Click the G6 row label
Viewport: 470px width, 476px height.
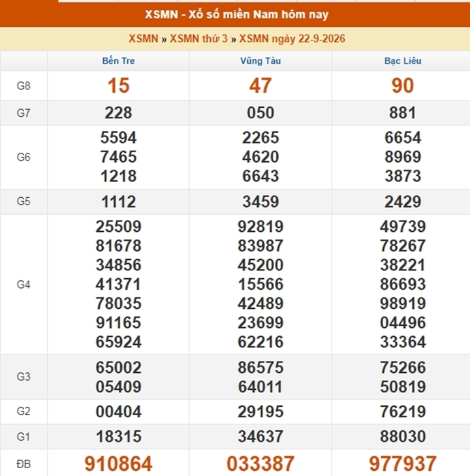23,157
